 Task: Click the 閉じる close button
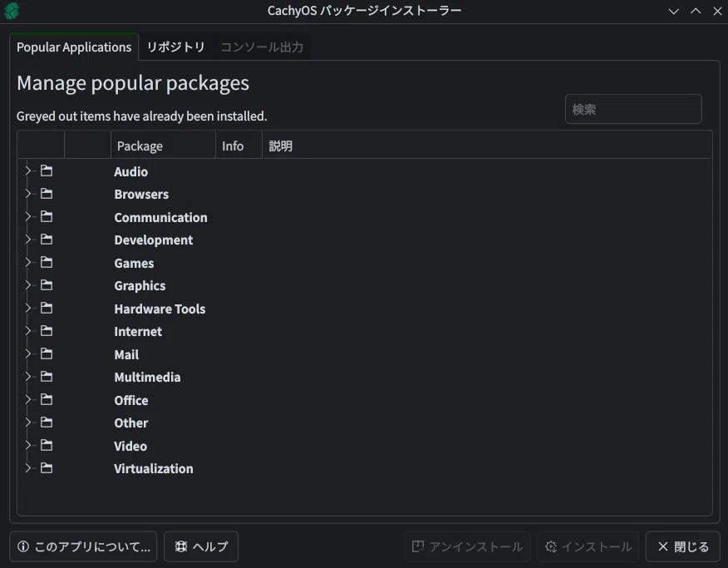[682, 546]
